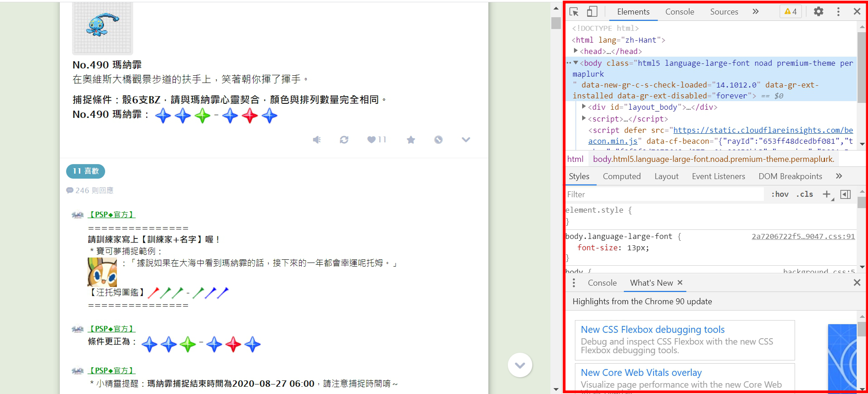This screenshot has width=868, height=394.
Task: Jump to bottom with round down-arrow button
Action: tap(520, 365)
